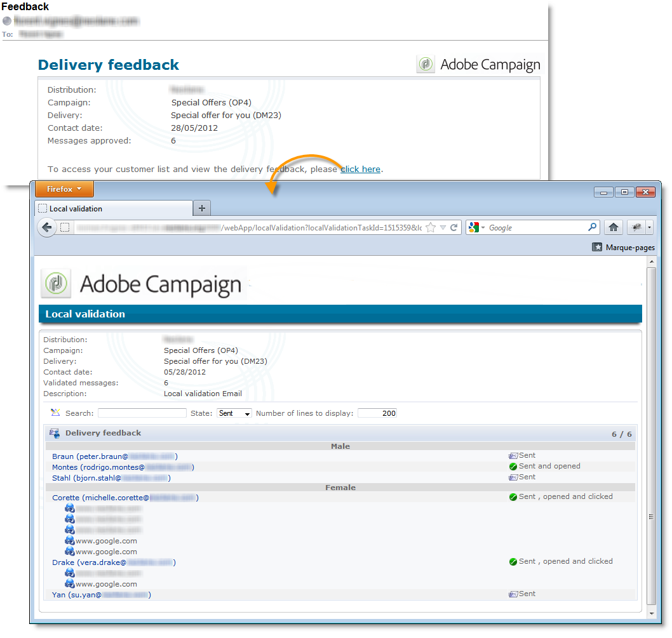Open the URL history dropdown arrow
Viewport: 672px width, 638px height.
coord(443,227)
